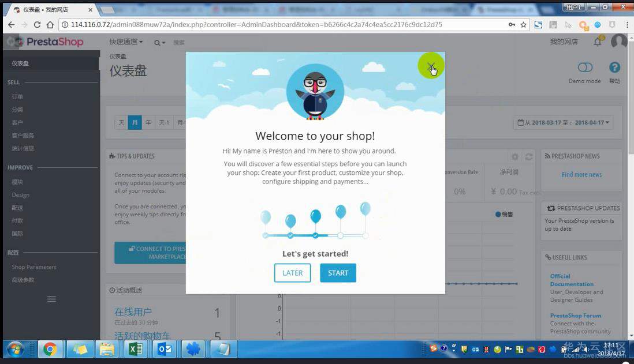Click the browser forward arrow
This screenshot has width=634, height=364.
point(24,25)
